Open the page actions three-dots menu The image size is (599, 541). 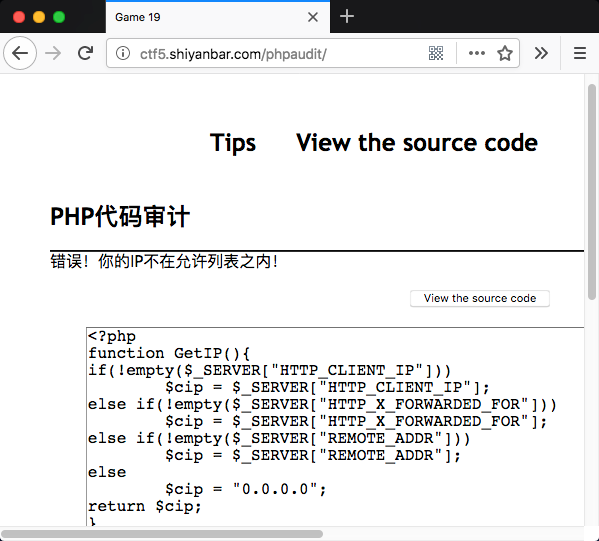(477, 53)
